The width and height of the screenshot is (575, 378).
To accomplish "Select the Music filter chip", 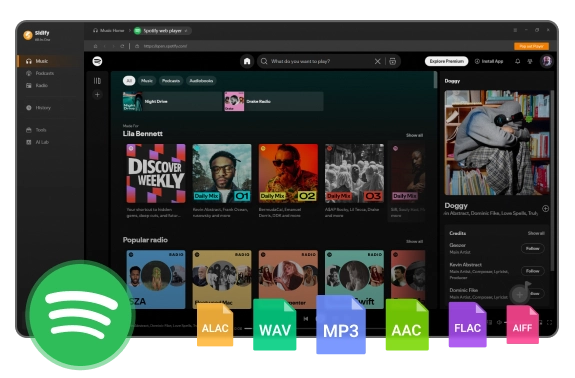I will coord(147,81).
